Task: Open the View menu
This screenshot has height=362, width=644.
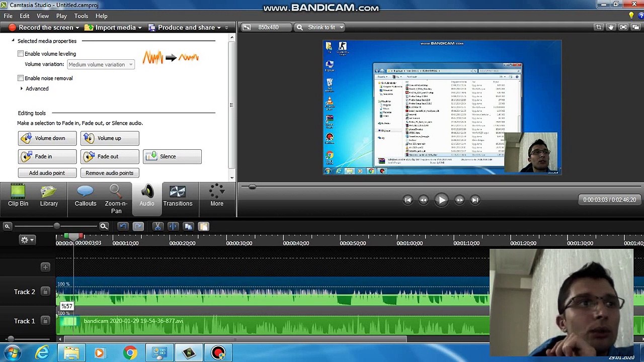Action: pos(43,16)
